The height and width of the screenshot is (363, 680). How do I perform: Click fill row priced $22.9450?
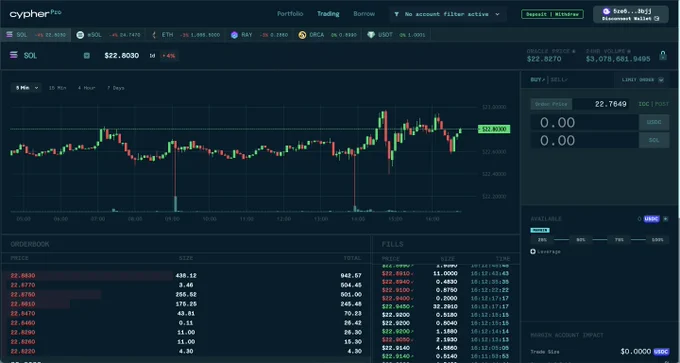(x=445, y=306)
